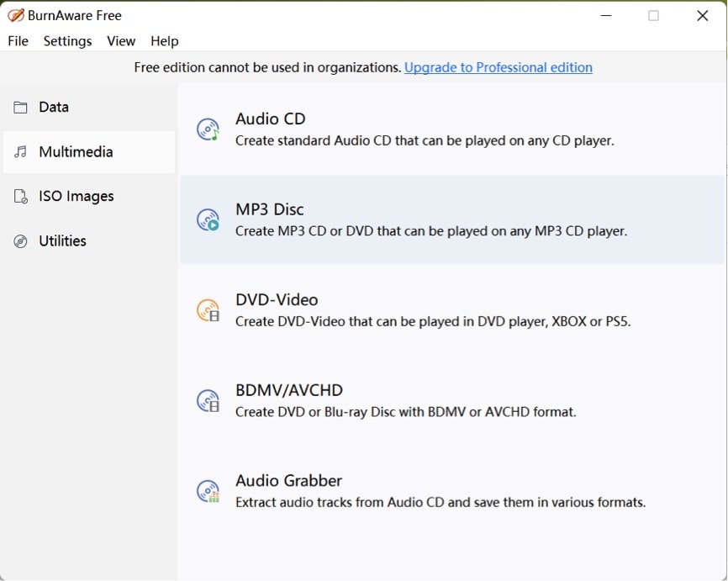Launch the Audio CD tool

coord(452,129)
